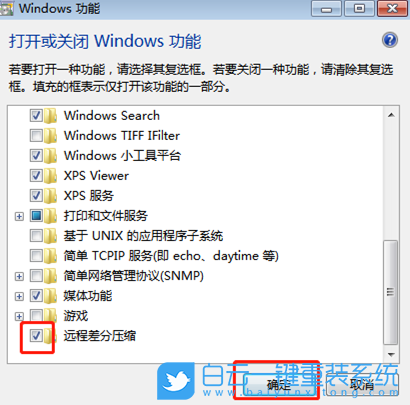410x405 pixels.
Task: Expand the 简单网络管理协议(SNMP) node
Action: click(x=19, y=276)
